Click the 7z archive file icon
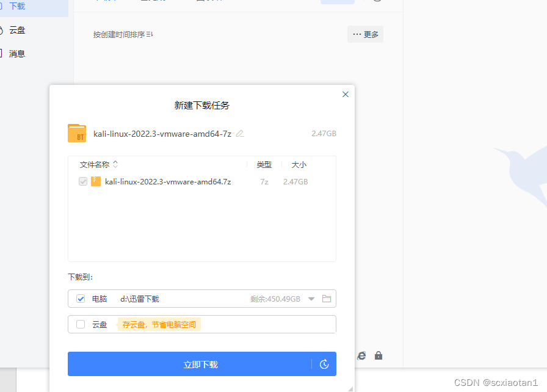547x392 pixels. click(x=96, y=181)
